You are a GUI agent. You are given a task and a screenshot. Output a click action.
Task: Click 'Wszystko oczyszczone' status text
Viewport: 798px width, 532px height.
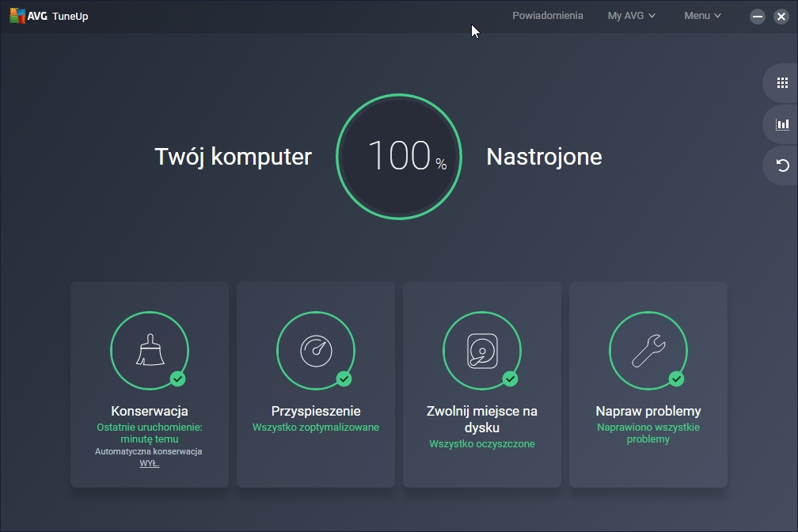coord(482,443)
